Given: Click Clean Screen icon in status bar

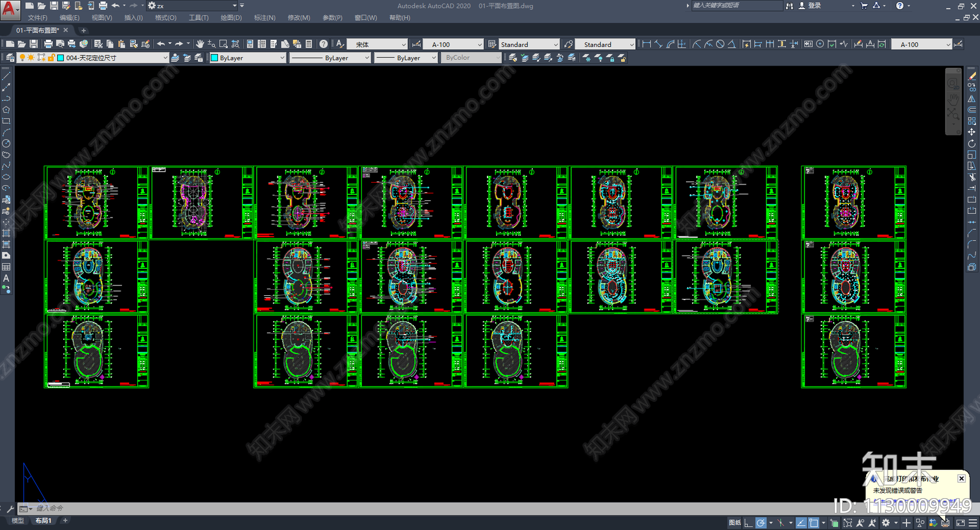Looking at the screenshot, I should pos(960,523).
